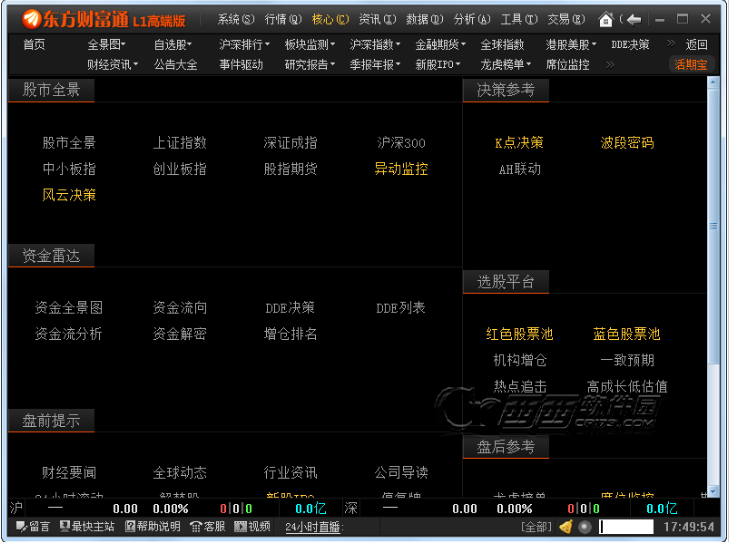Viewport: 730px width, 542px height.
Task: Expand more toolbar items chevron on first row
Action: click(670, 43)
